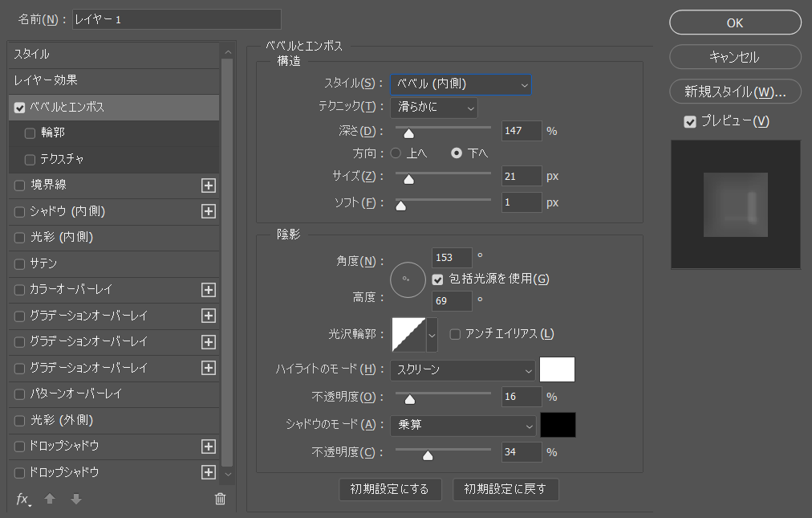Click the fx add effect icon
This screenshot has height=518, width=812.
click(x=23, y=499)
